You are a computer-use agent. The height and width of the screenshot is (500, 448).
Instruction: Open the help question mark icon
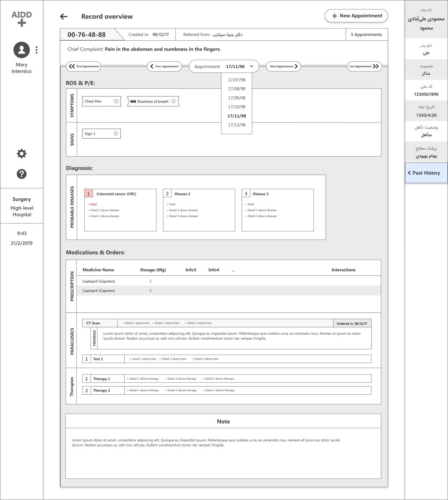click(x=22, y=174)
